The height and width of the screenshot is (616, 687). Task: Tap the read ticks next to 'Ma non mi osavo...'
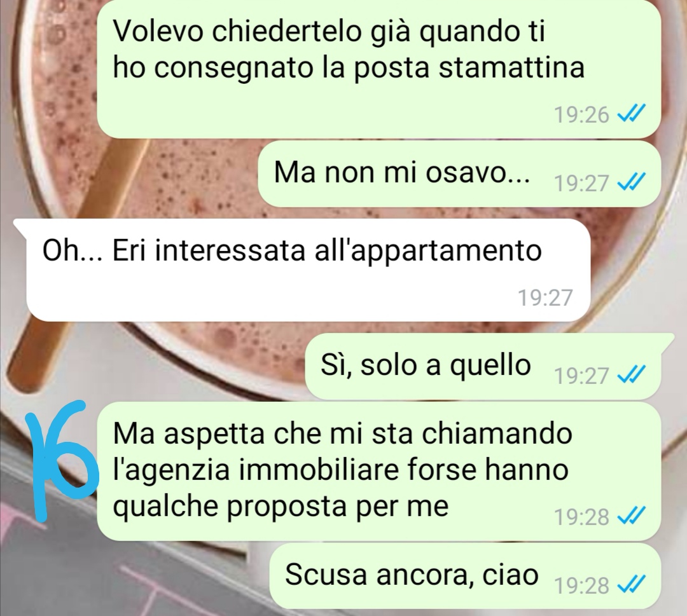tap(631, 182)
